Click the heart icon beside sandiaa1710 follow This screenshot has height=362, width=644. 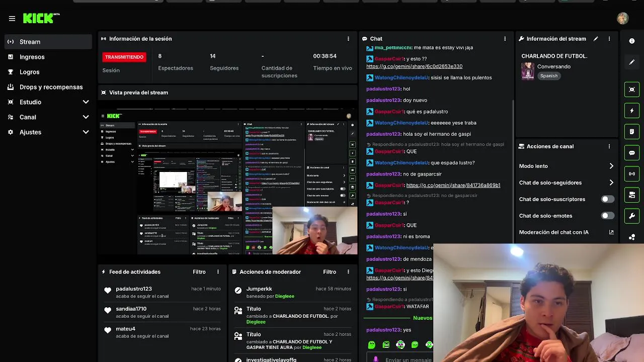[x=108, y=311]
